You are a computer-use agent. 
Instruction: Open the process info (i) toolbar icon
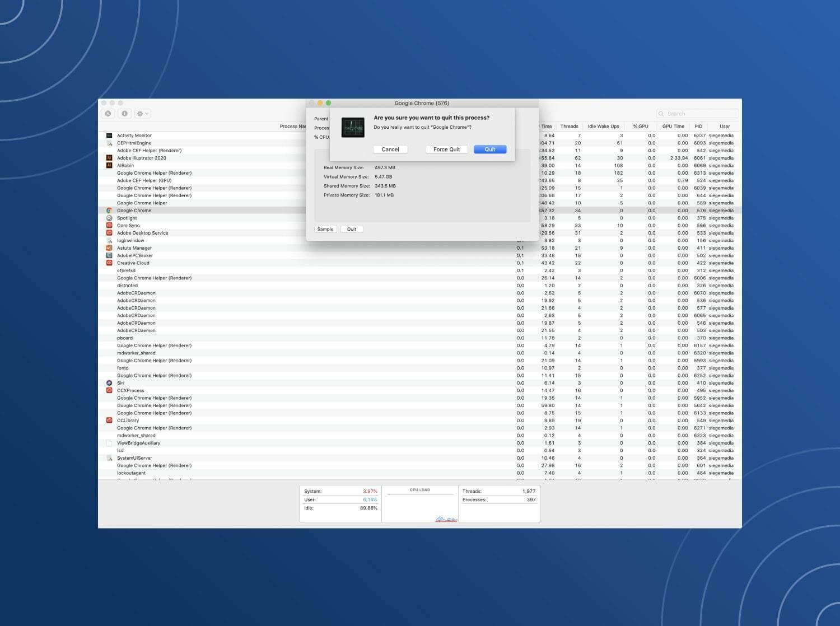[x=124, y=114]
